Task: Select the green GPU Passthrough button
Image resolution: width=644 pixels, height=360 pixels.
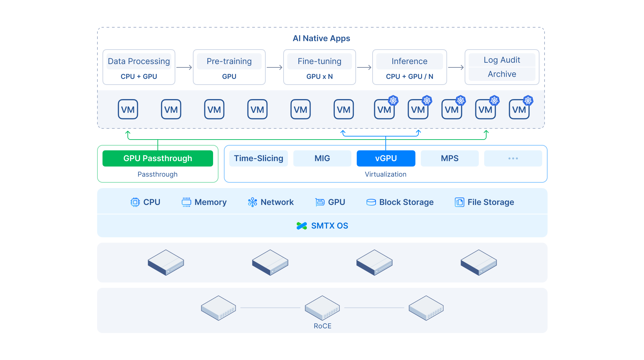Action: [157, 158]
